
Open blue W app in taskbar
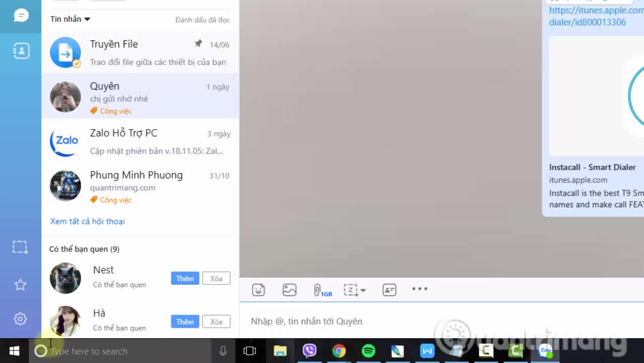coord(427,351)
